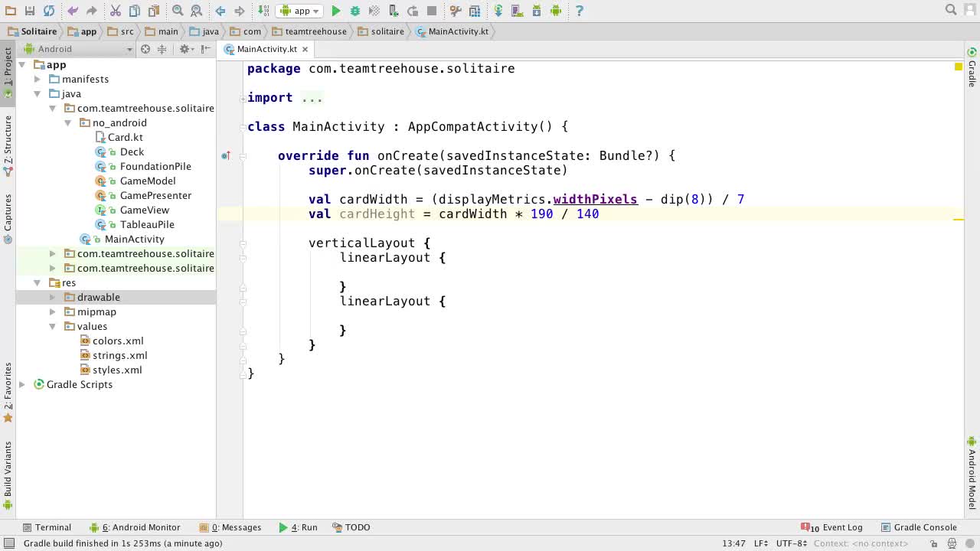Expand the mipmap folder

[x=52, y=311]
